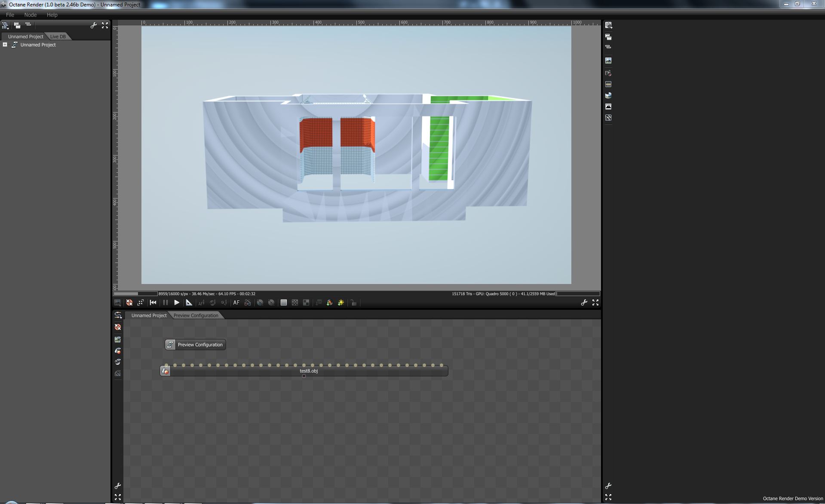Select Unnamed Project item in outliner tree
The image size is (825, 504).
coord(38,45)
